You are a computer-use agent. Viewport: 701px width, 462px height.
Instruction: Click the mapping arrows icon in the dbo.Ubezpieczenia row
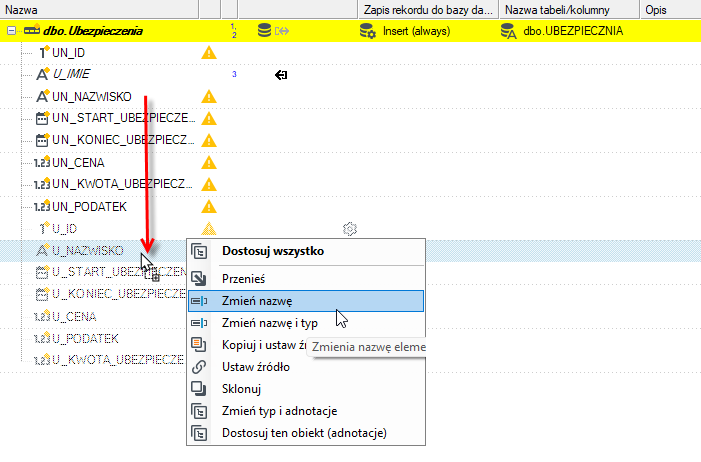coord(282,31)
